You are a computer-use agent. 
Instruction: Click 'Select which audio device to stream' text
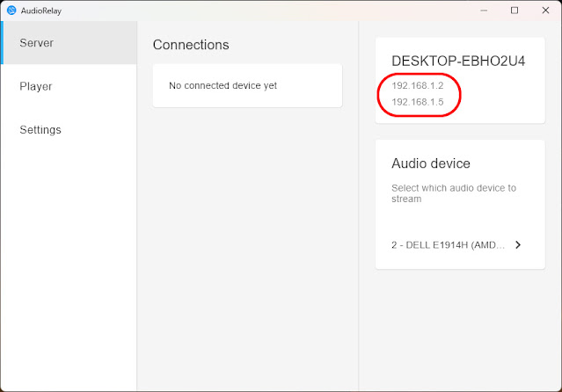[453, 192]
